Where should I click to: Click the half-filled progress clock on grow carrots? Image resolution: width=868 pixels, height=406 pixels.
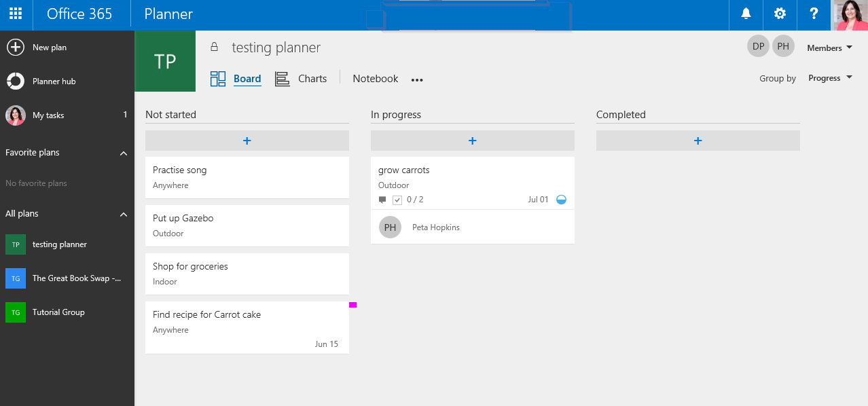click(561, 199)
